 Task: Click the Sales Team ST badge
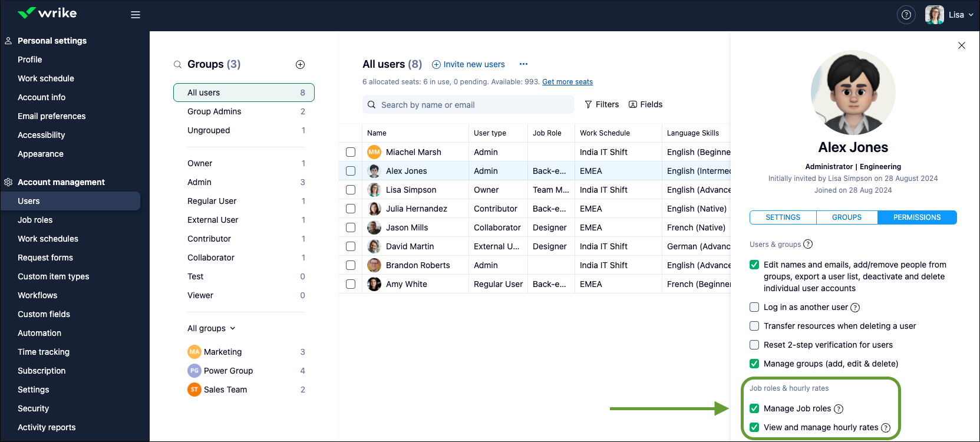[194, 390]
